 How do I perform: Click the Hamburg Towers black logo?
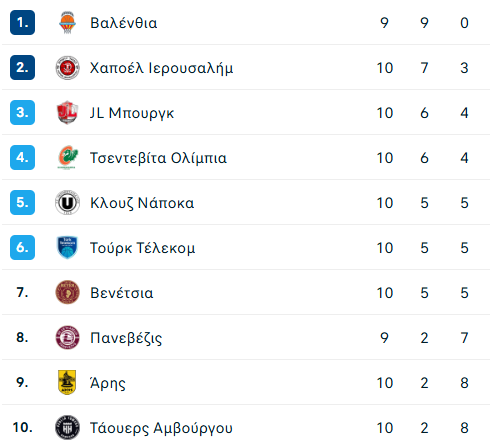point(67,427)
